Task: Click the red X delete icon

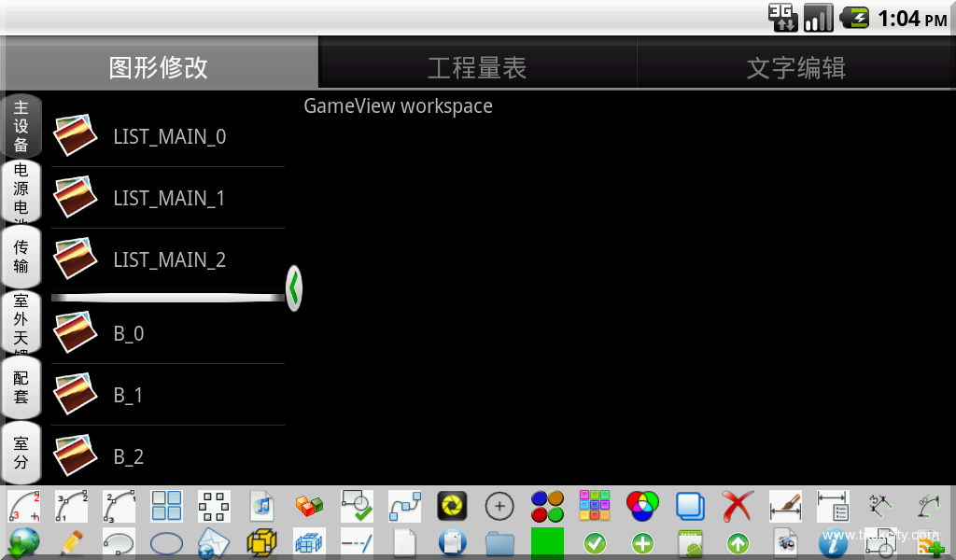Action: click(x=738, y=507)
